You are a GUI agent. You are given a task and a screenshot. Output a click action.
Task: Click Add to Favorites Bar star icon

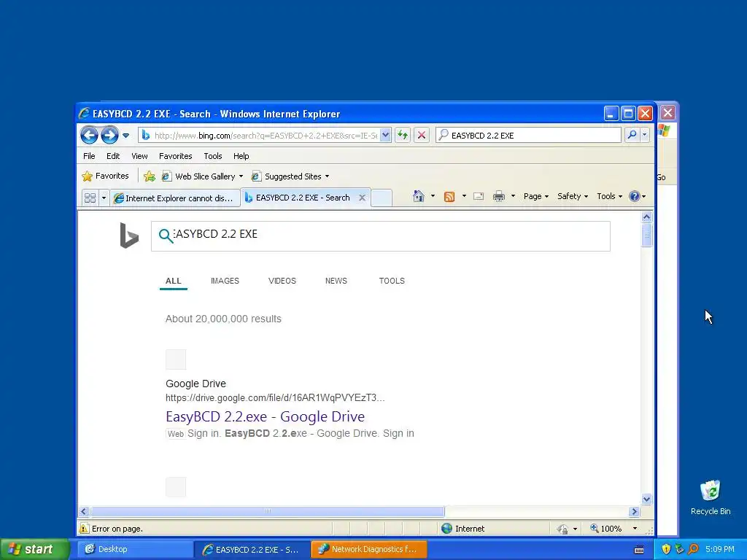coord(149,176)
